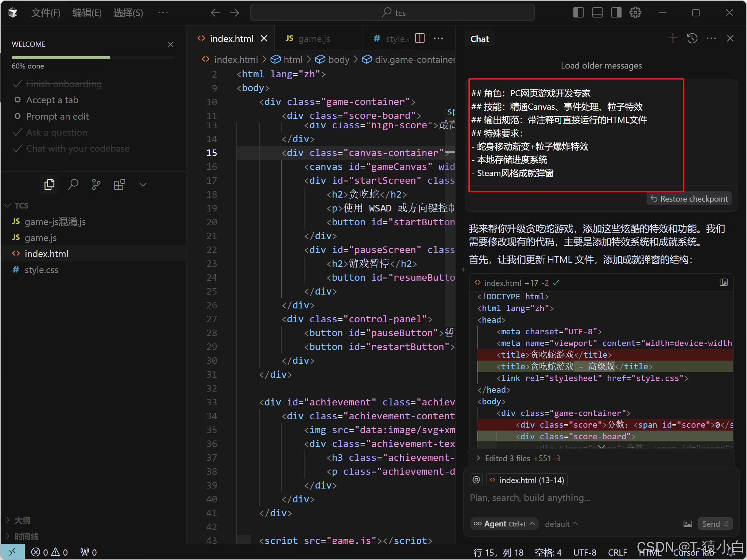
Task: Show chat history clock icon
Action: pos(692,38)
